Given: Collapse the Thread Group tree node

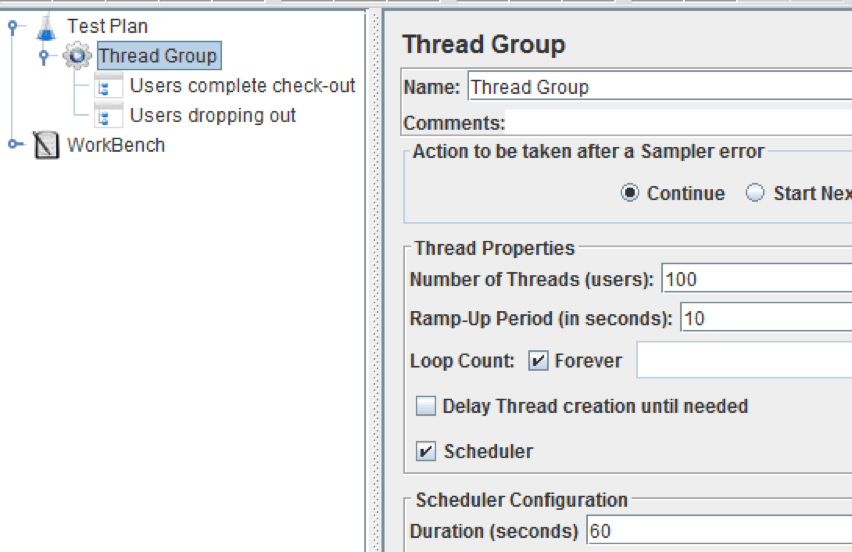Looking at the screenshot, I should pyautogui.click(x=44, y=56).
